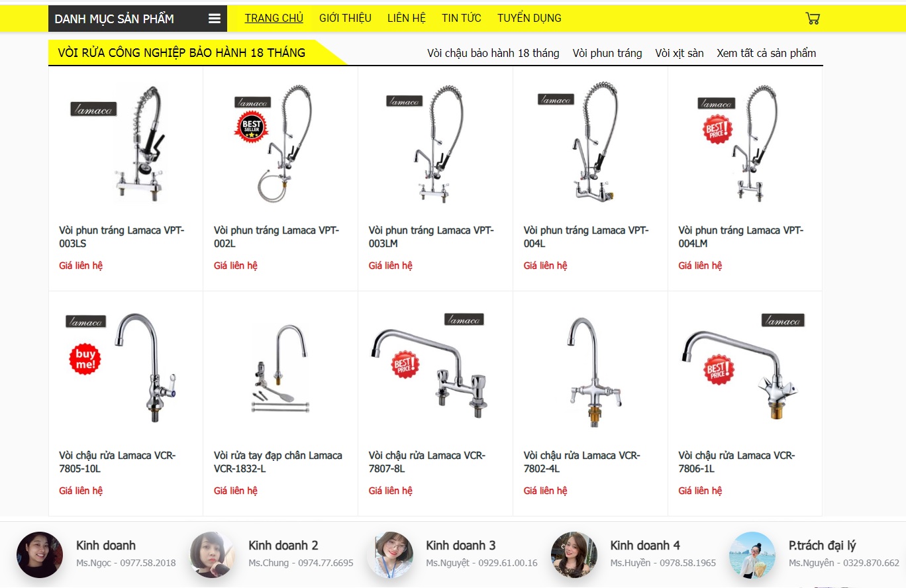Viewport: 906px width, 588px height.
Task: Click Kinh doanh 3 Ms.Nguyệt avatar
Action: tap(390, 554)
